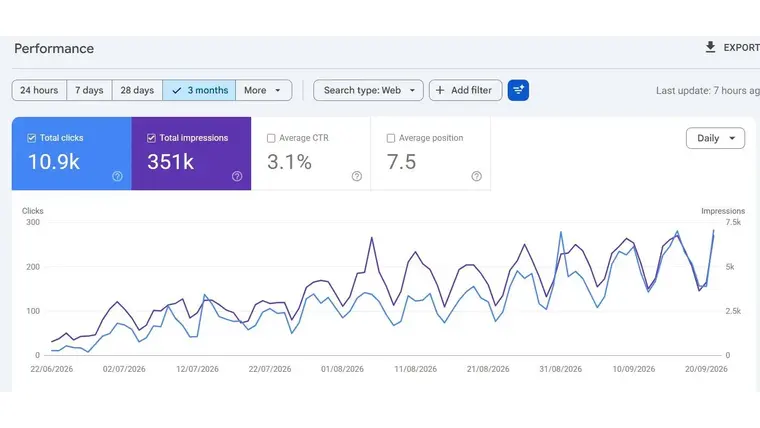Screen dimensions: 760x428
Task: Click the Last update timestamp text
Action: [x=708, y=91]
